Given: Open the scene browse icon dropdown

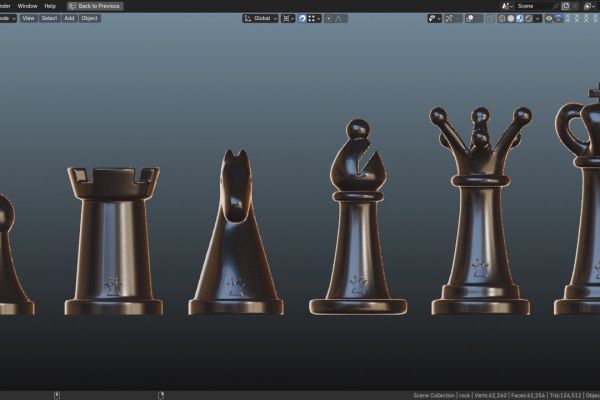Looking at the screenshot, I should tap(507, 6).
